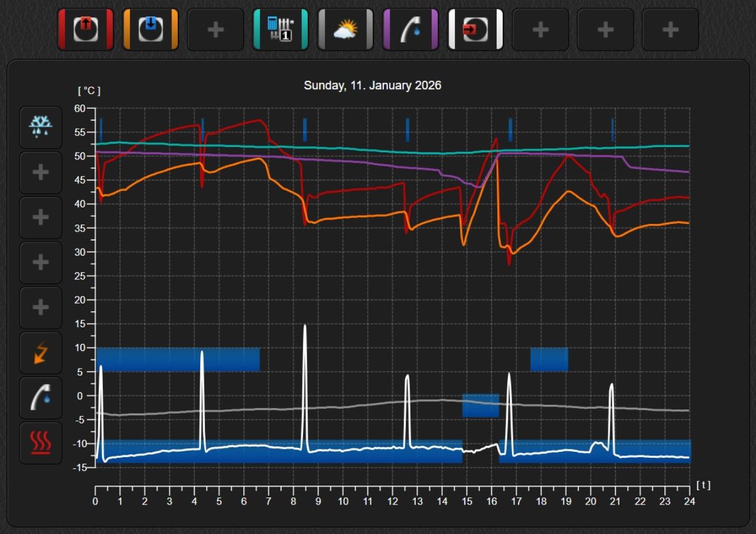Click the blue status bar between hours 17.5 and 19
Image resolution: width=756 pixels, height=534 pixels.
[x=549, y=360]
